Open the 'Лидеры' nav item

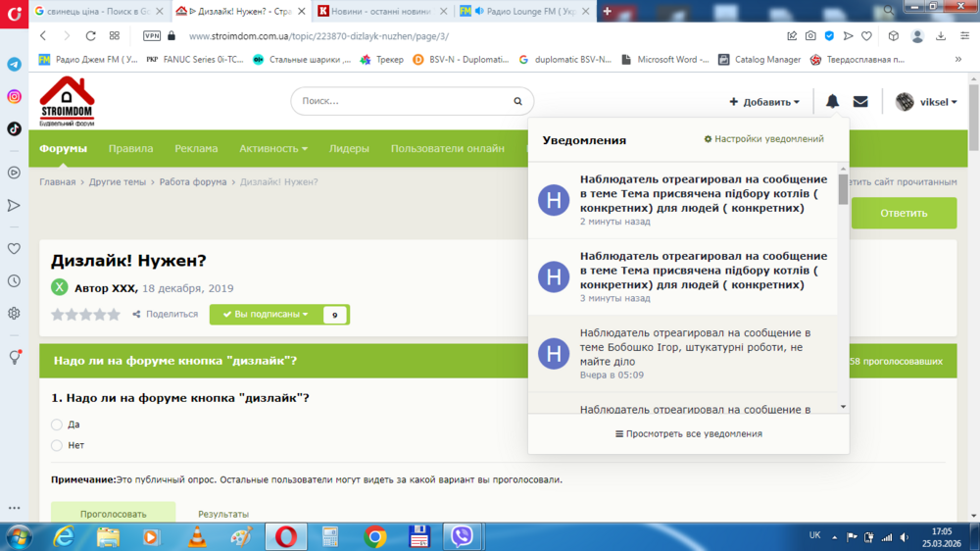(349, 148)
